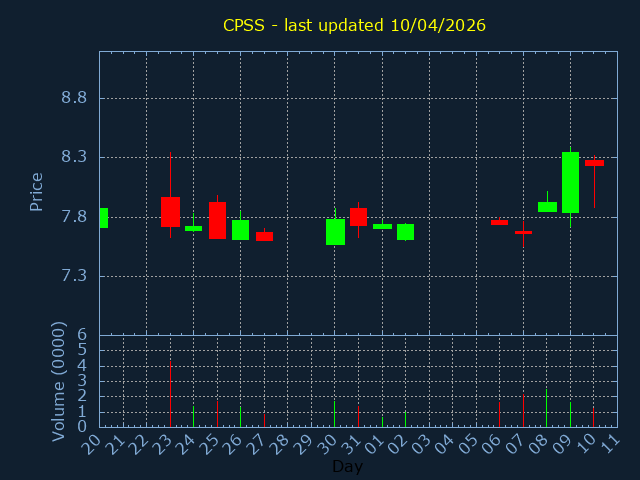This screenshot has height=480, width=640.
Task: Click the chart title CPSS - last updated 10/04/2026
Action: click(x=354, y=25)
